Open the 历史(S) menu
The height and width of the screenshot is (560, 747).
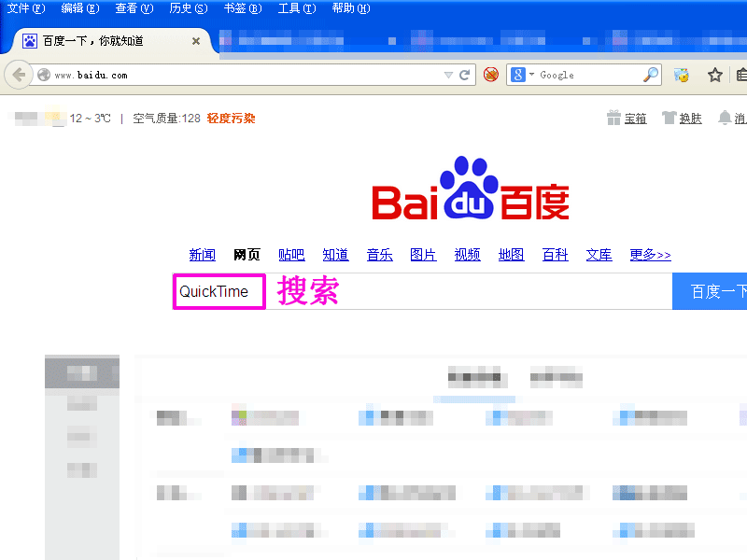(189, 8)
